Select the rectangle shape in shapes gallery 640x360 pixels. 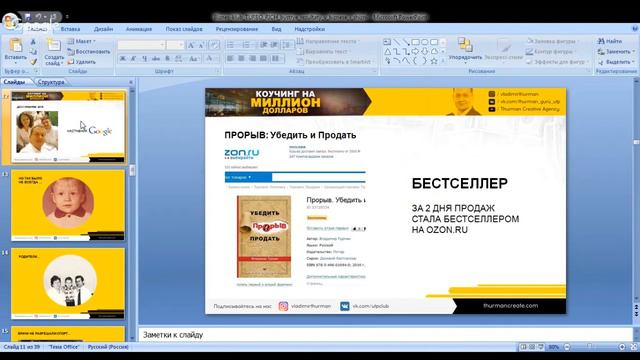pyautogui.click(x=416, y=42)
